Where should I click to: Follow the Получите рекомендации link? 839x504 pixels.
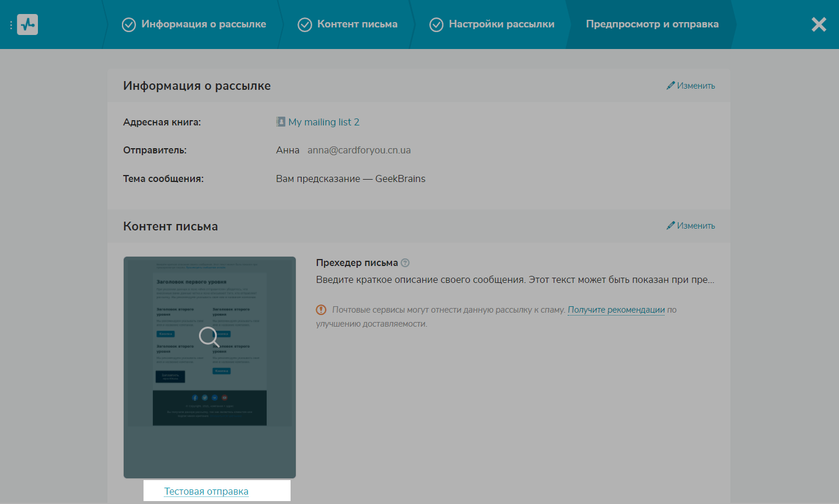coord(616,310)
